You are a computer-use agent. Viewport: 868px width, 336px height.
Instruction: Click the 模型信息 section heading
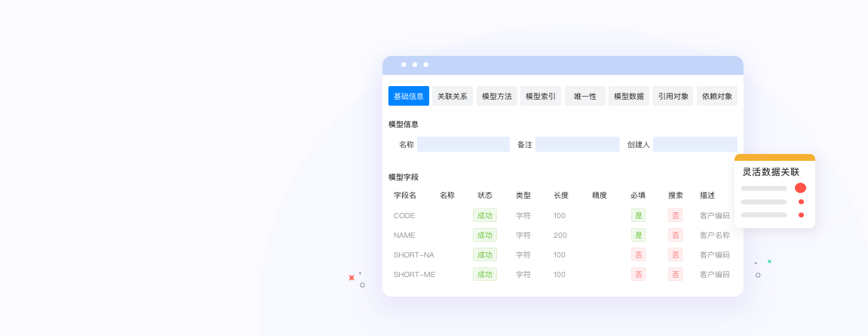(x=403, y=124)
